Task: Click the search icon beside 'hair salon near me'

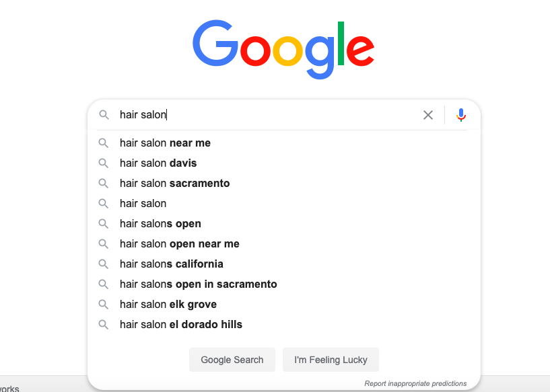Action: coord(104,143)
